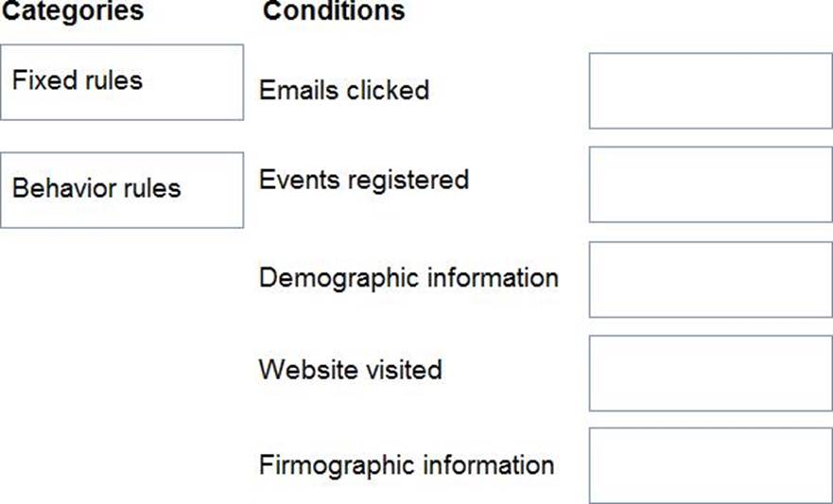Click the empty box beside Demographic information

click(x=710, y=279)
